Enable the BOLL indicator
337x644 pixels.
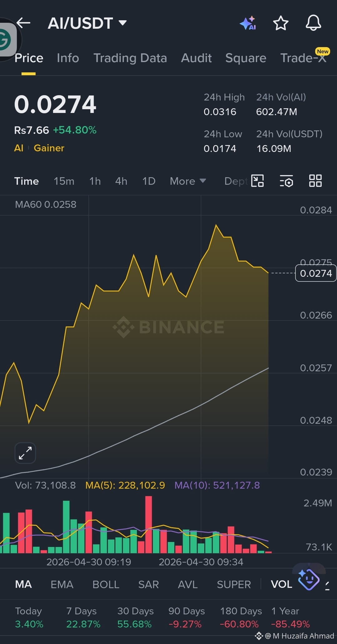106,584
